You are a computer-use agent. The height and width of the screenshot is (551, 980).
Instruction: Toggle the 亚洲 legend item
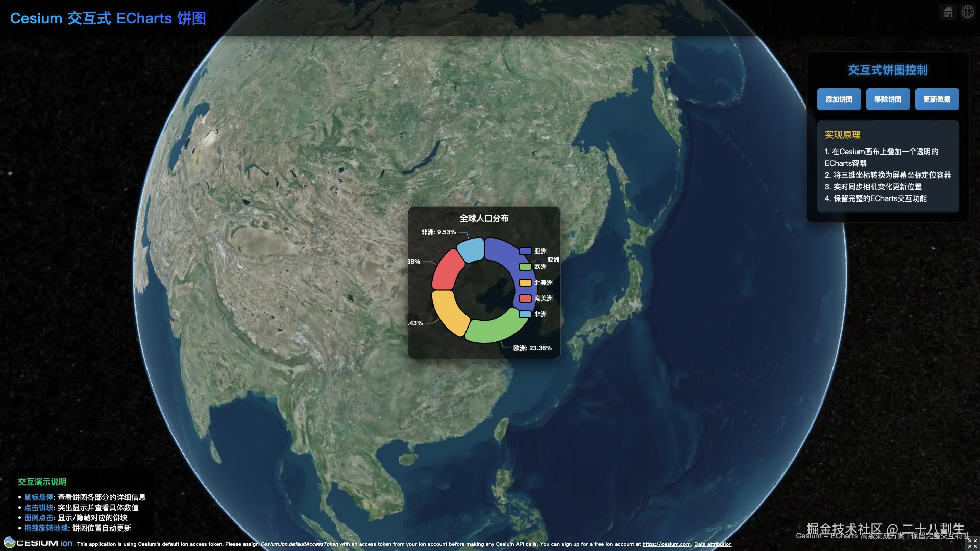tap(533, 251)
